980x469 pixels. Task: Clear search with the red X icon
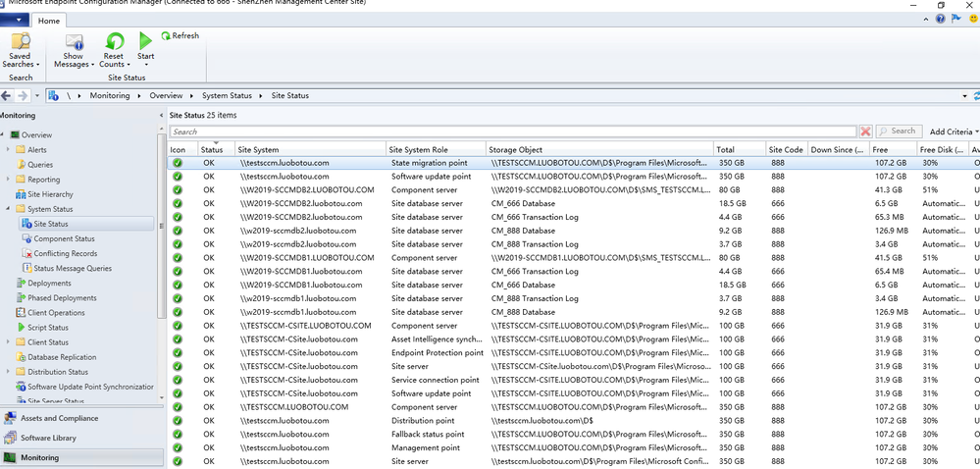click(865, 131)
